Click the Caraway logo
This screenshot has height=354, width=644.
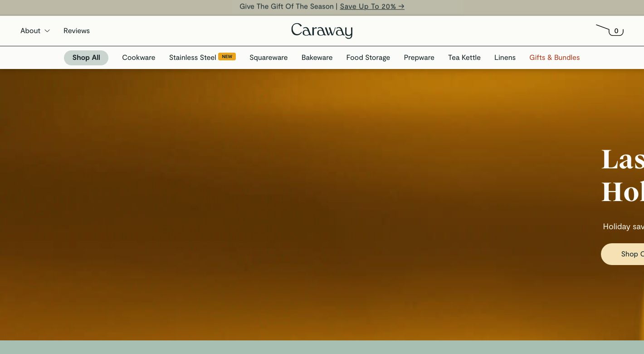(x=322, y=30)
